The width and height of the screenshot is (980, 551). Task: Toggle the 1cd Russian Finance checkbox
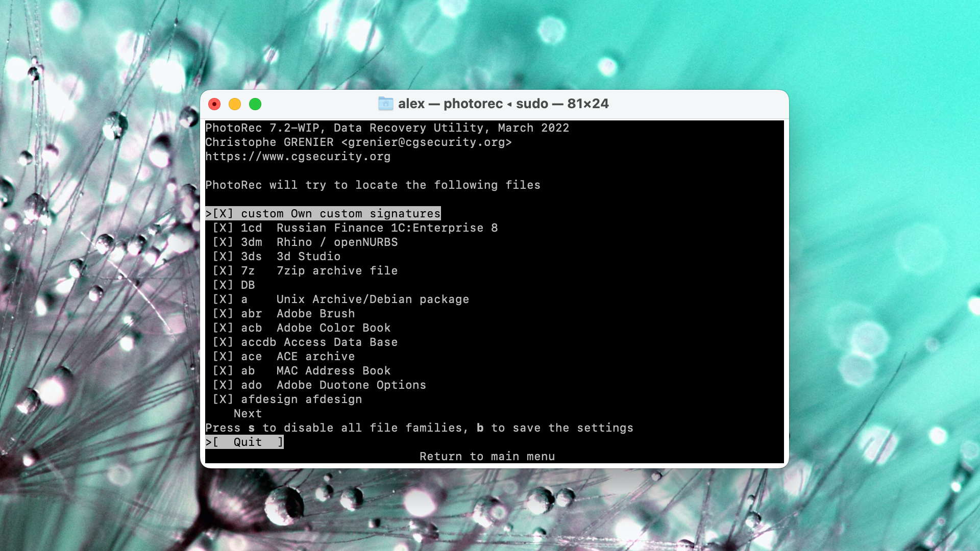pyautogui.click(x=223, y=228)
